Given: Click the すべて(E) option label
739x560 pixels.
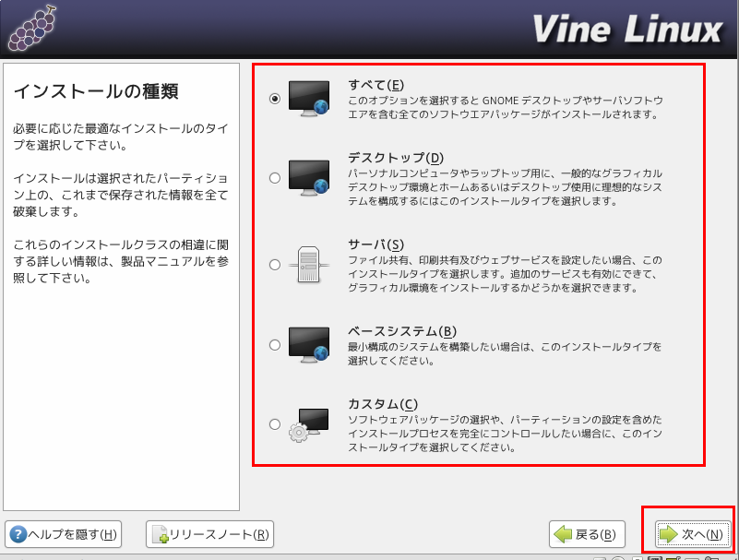Looking at the screenshot, I should 376,85.
